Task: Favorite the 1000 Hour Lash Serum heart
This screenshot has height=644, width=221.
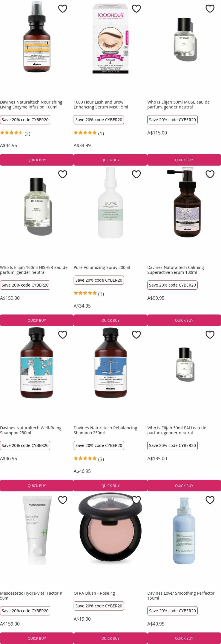Action: (x=136, y=9)
